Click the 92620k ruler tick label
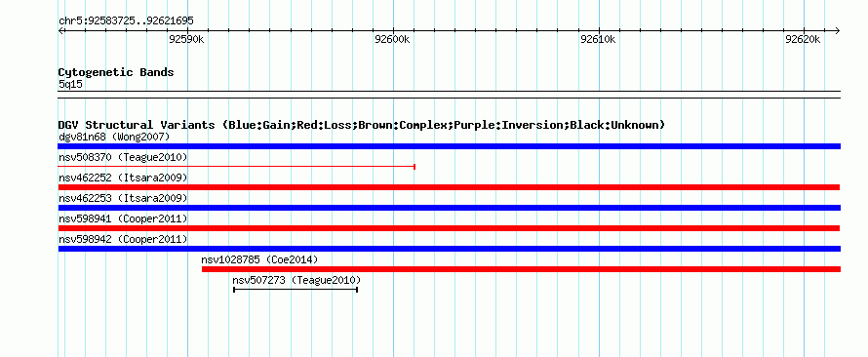The image size is (868, 357). [804, 39]
